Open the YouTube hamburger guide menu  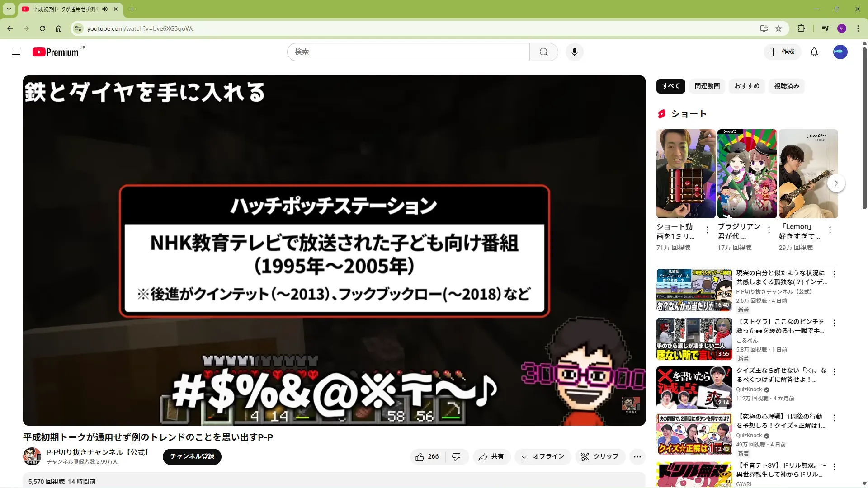[x=16, y=52]
